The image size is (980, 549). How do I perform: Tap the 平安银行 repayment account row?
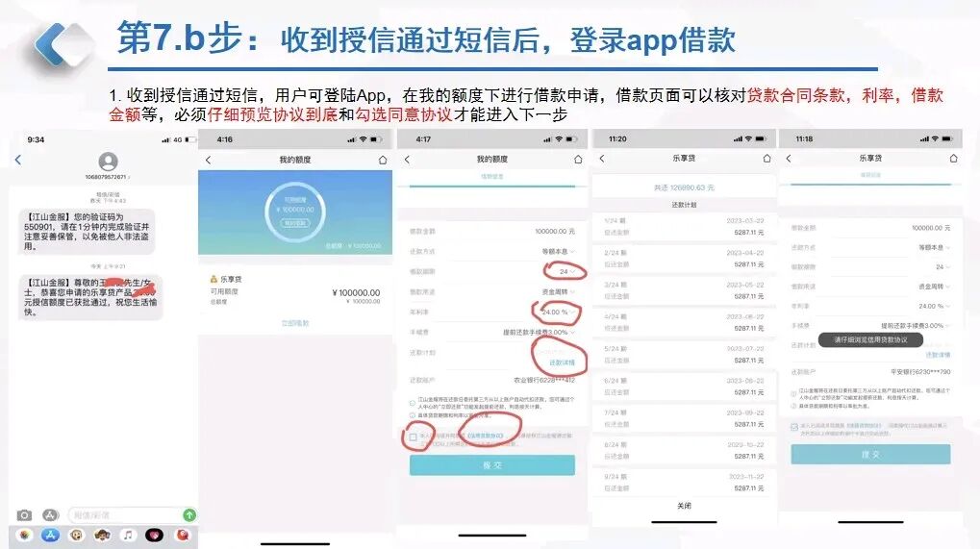click(x=870, y=372)
